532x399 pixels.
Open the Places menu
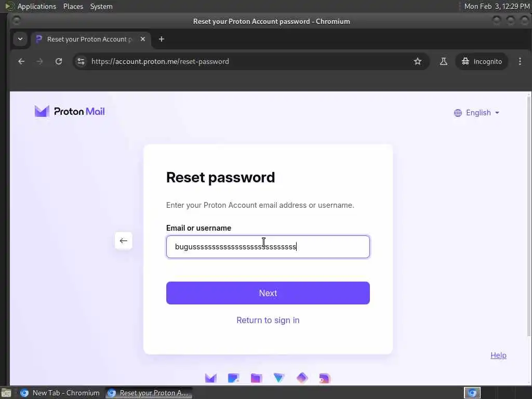pyautogui.click(x=73, y=6)
